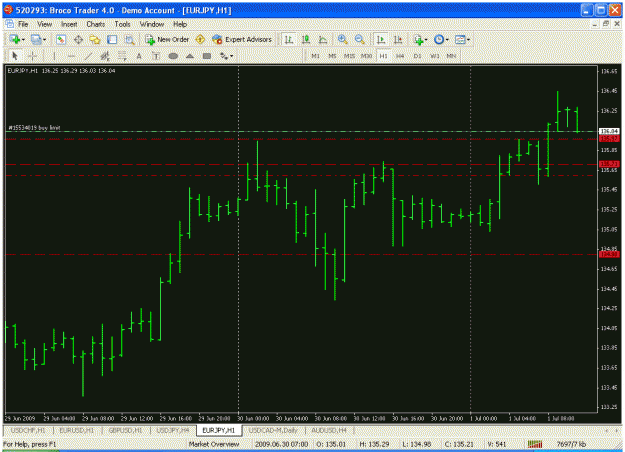Switch chart to Candlesticks mode

[306, 39]
